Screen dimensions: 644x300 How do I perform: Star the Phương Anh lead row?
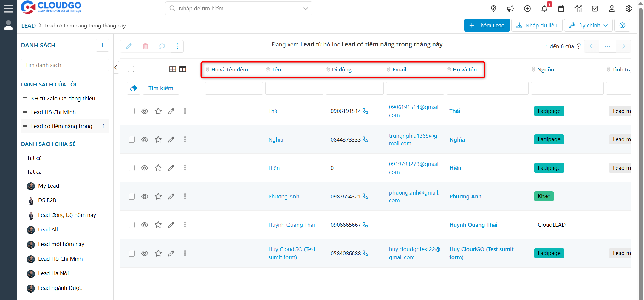tap(158, 196)
